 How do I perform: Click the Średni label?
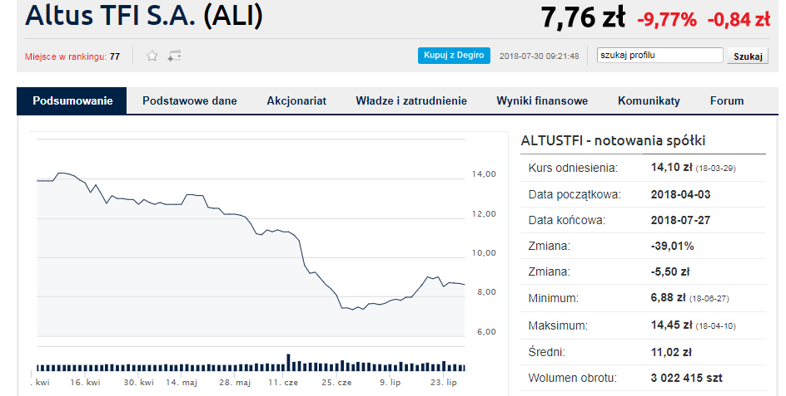[546, 352]
